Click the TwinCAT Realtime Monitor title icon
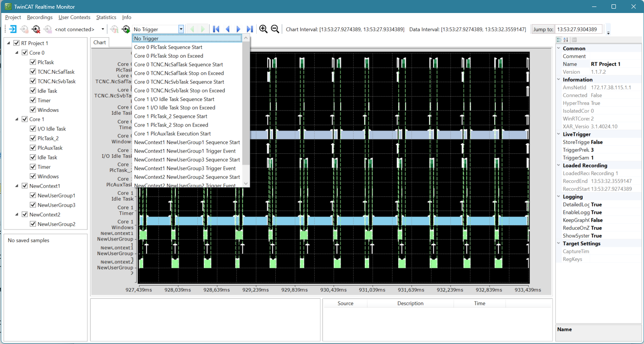Screen dimensions: 644x344 pyautogui.click(x=7, y=6)
